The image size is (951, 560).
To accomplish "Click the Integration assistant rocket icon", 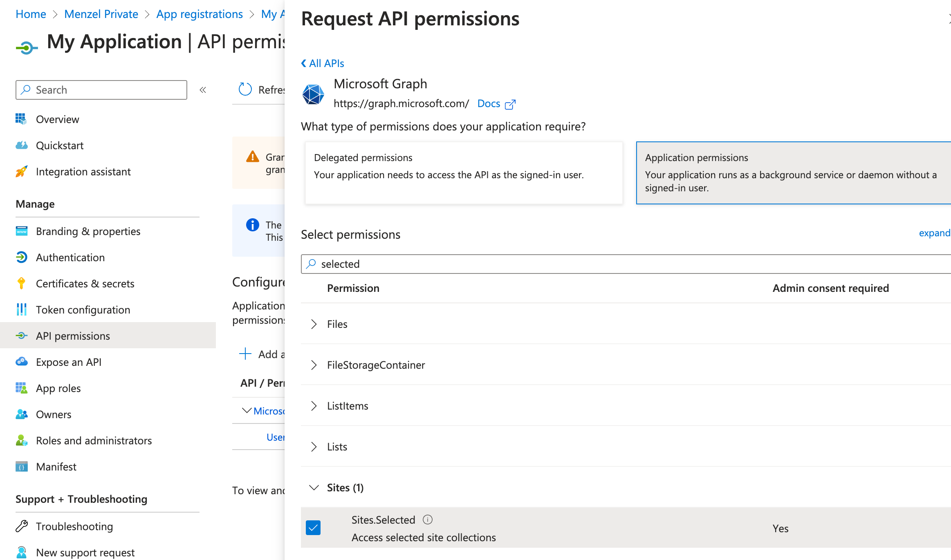I will tap(22, 172).
